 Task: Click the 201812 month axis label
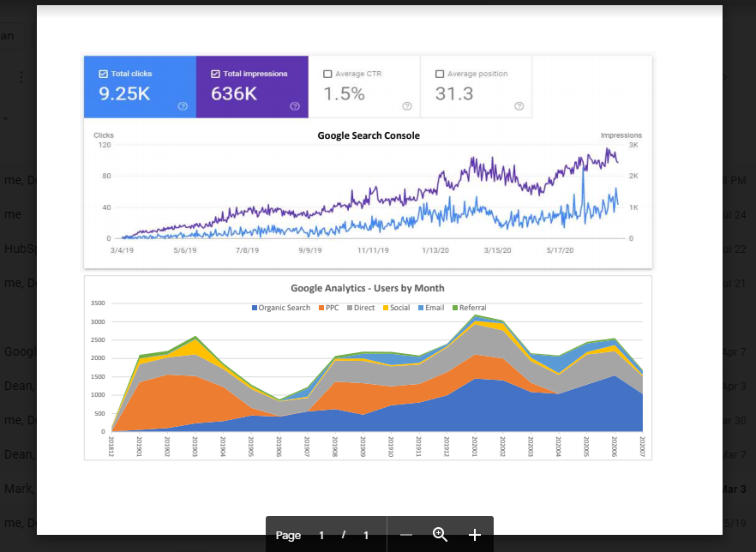111,447
